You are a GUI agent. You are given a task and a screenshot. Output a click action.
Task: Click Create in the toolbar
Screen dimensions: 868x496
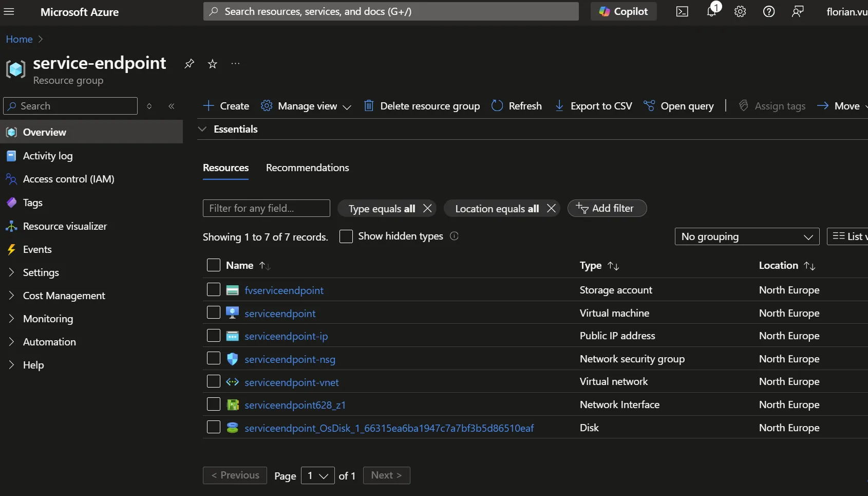pyautogui.click(x=226, y=106)
